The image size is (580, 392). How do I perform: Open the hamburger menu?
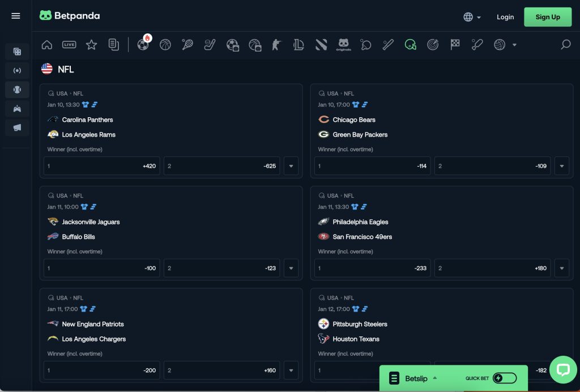point(16,16)
